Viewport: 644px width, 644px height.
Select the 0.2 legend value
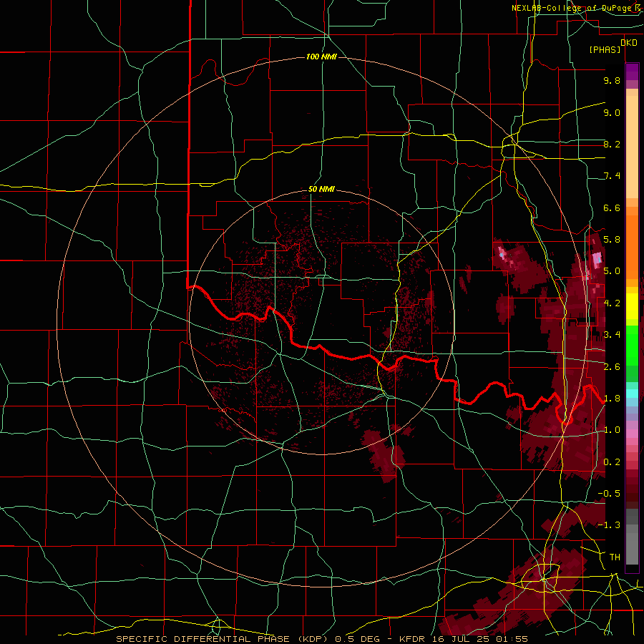tap(612, 462)
